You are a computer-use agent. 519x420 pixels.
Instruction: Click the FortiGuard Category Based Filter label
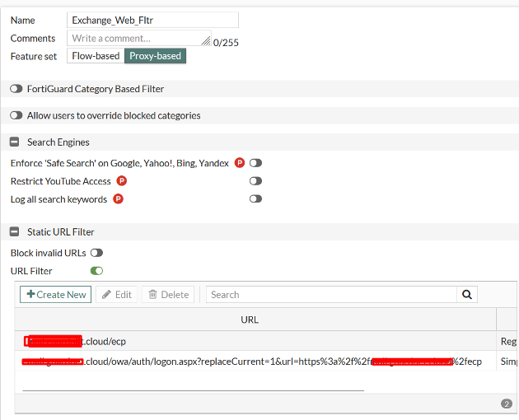[x=96, y=89]
